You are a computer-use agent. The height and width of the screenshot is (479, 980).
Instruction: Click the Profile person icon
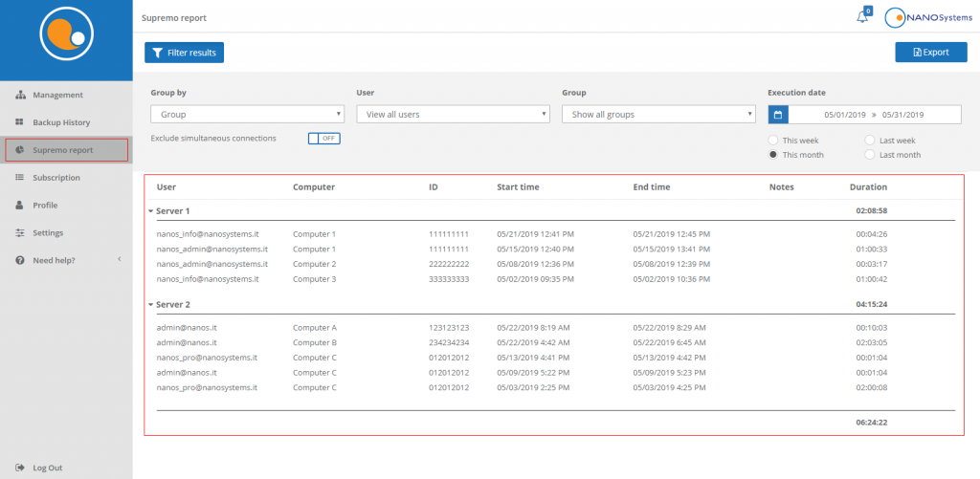pyautogui.click(x=19, y=205)
